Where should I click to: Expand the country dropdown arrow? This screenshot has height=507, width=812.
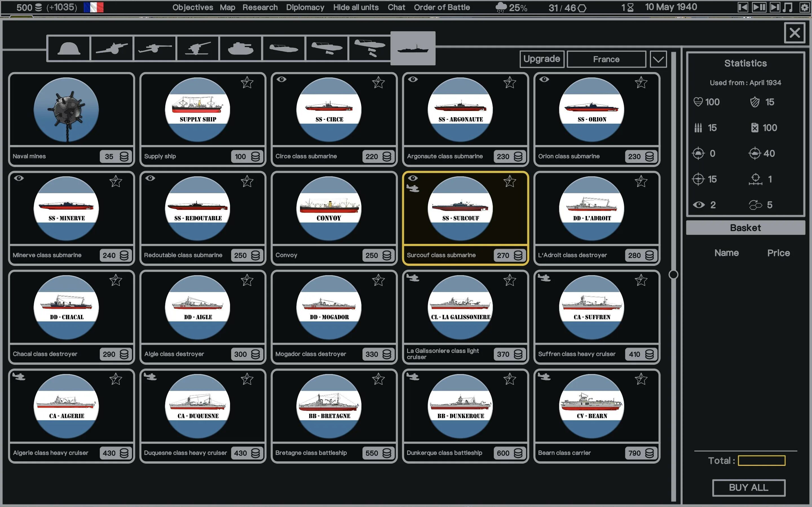[x=658, y=59]
